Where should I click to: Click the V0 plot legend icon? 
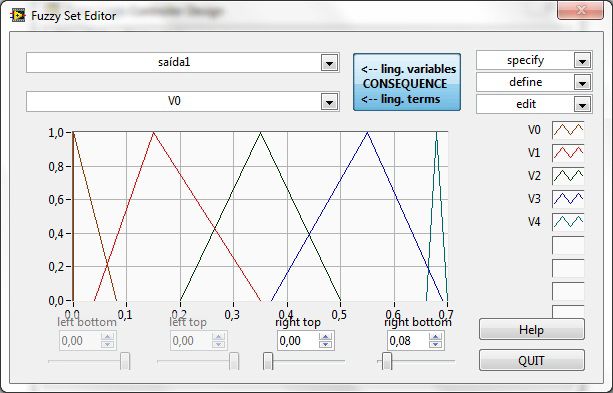568,130
